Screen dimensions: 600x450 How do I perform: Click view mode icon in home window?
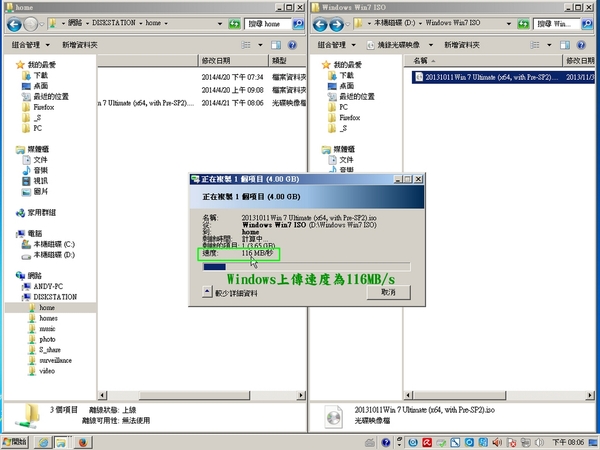(246, 45)
